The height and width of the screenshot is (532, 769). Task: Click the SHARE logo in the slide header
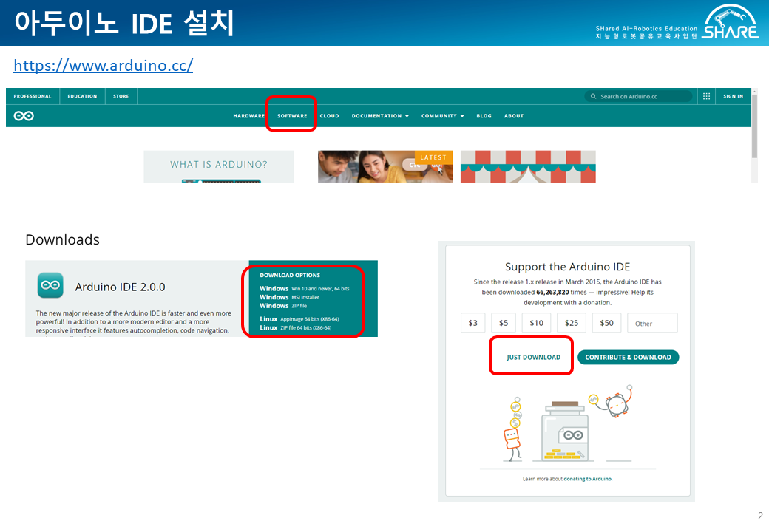pos(731,22)
